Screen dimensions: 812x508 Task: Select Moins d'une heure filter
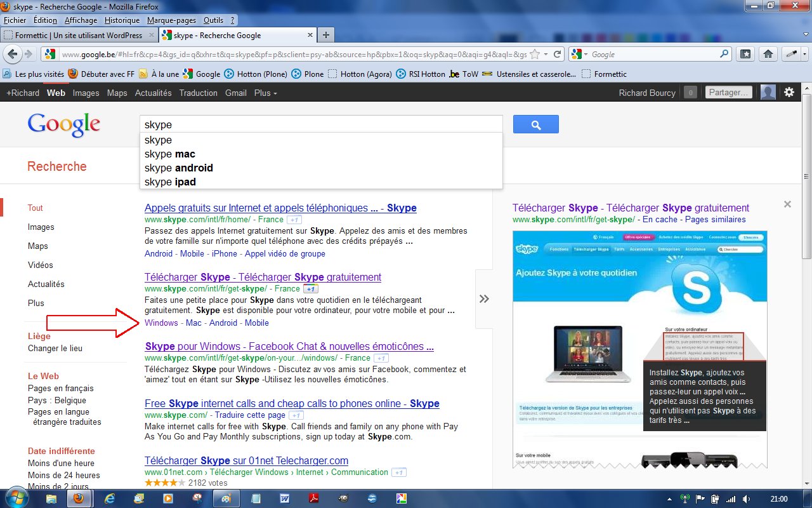coord(61,463)
